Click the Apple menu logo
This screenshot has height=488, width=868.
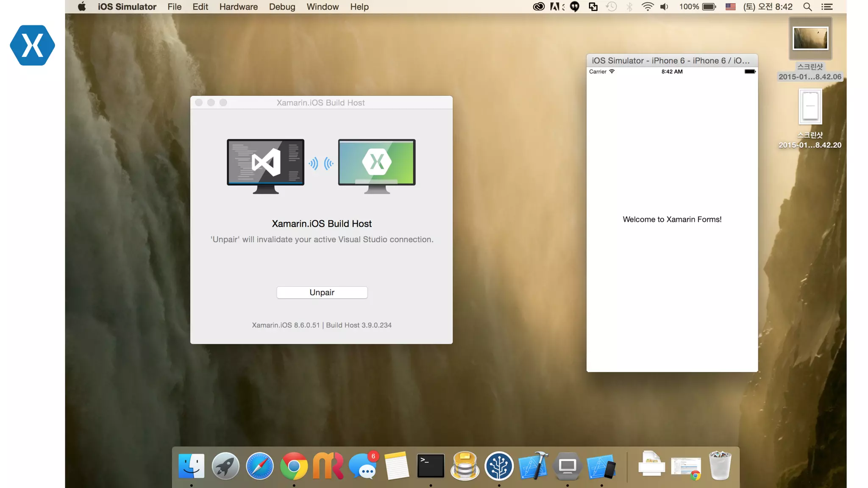click(x=82, y=7)
